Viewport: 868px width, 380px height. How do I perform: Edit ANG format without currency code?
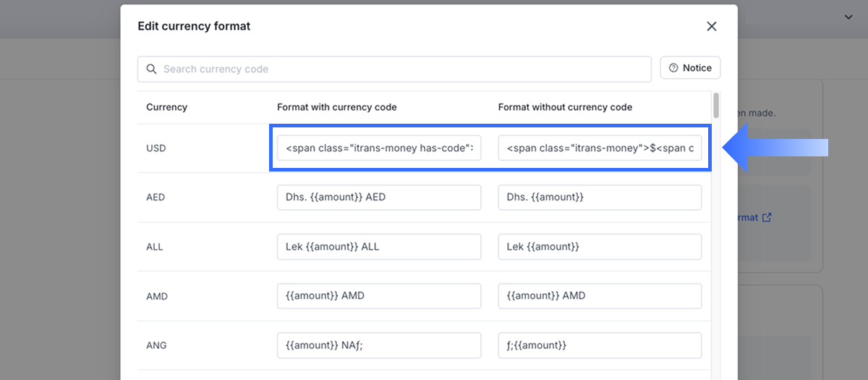click(600, 345)
